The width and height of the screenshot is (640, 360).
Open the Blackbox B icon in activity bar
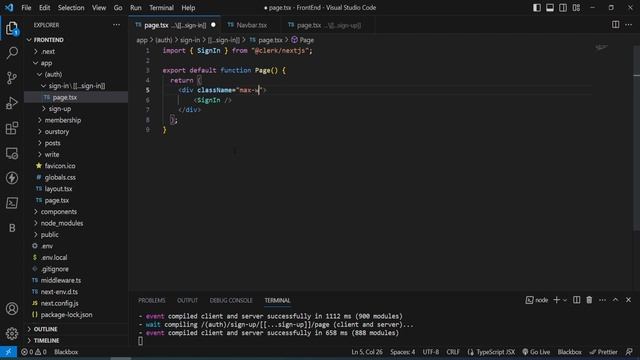click(12, 228)
